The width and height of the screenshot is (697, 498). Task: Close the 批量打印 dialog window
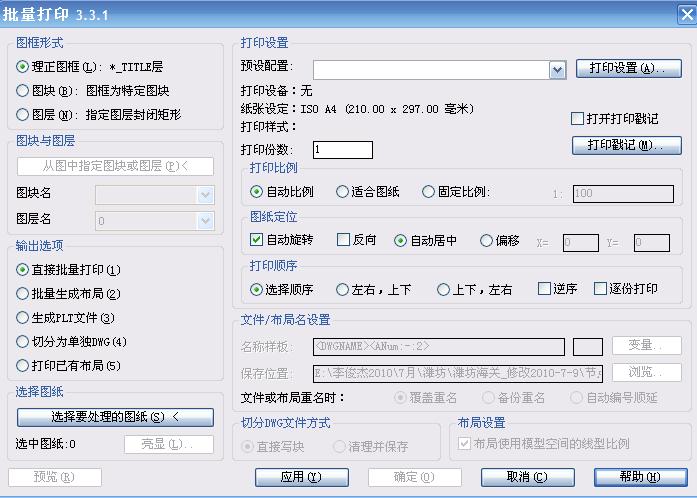tap(686, 14)
